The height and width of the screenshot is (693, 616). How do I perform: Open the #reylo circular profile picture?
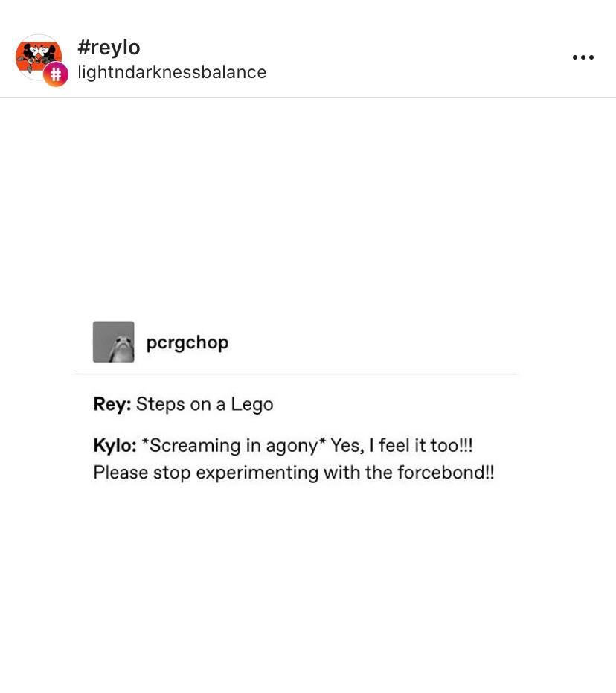tap(39, 57)
